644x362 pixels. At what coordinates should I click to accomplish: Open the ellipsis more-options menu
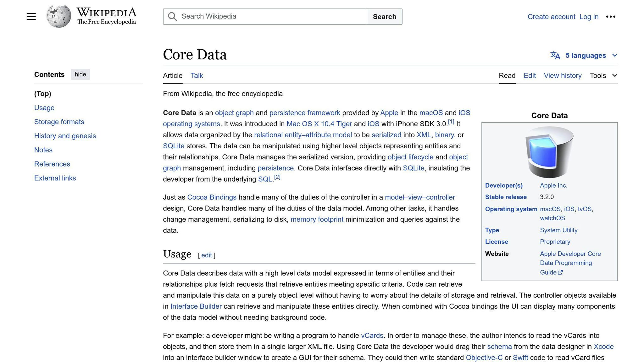click(611, 17)
